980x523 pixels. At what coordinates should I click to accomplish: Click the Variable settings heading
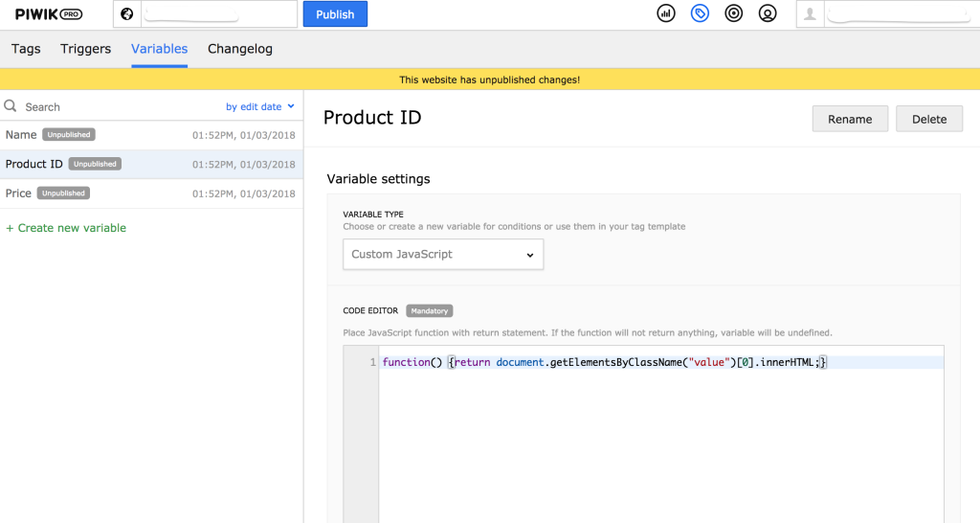click(379, 179)
